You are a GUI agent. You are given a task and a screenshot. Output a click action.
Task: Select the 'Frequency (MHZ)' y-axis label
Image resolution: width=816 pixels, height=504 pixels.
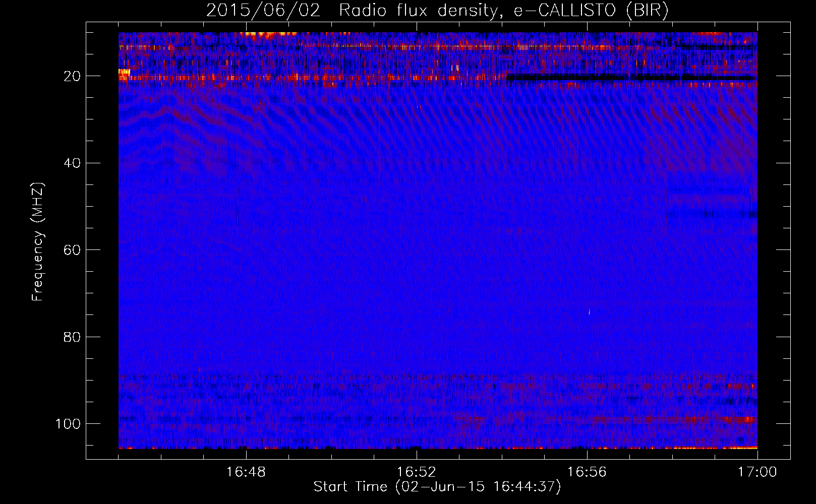pos(38,242)
